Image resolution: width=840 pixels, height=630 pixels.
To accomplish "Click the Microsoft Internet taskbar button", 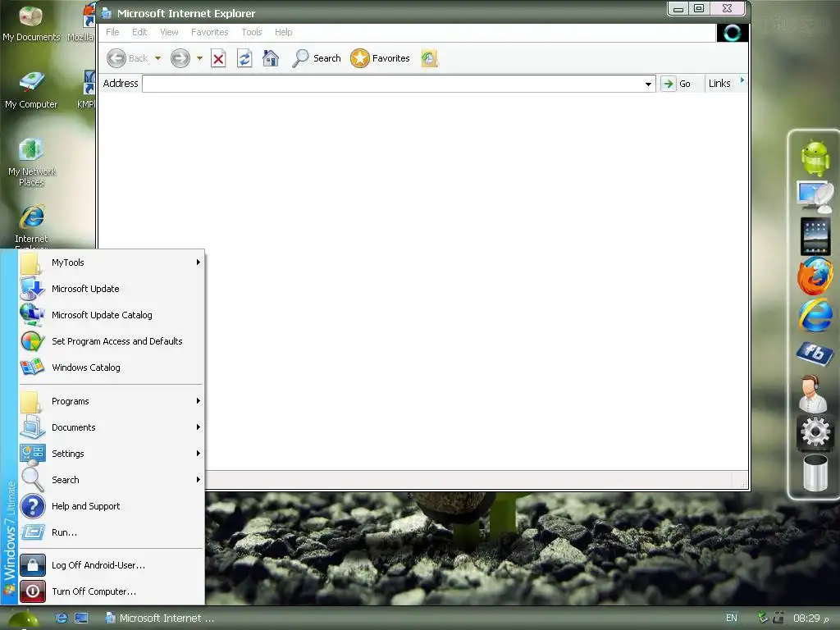I will click(x=160, y=618).
